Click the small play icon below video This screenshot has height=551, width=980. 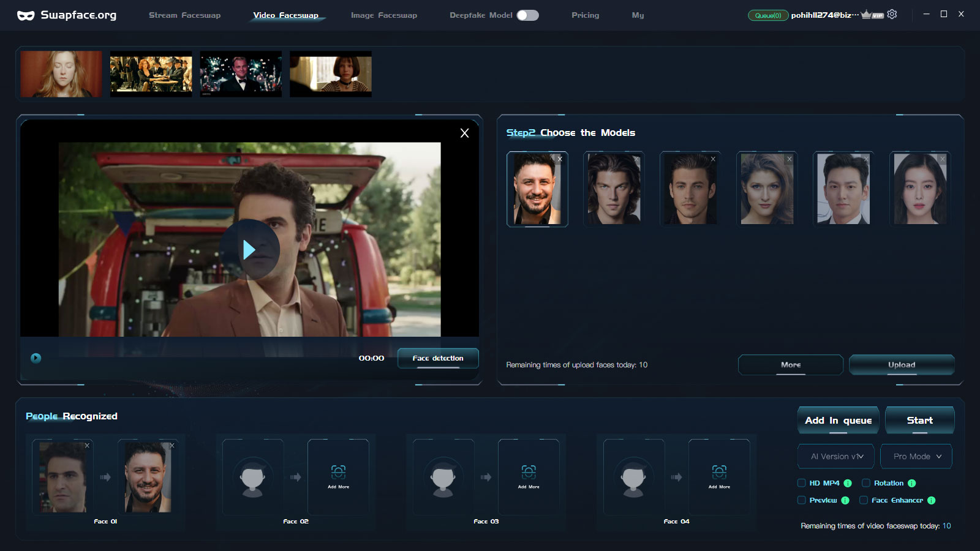coord(36,358)
